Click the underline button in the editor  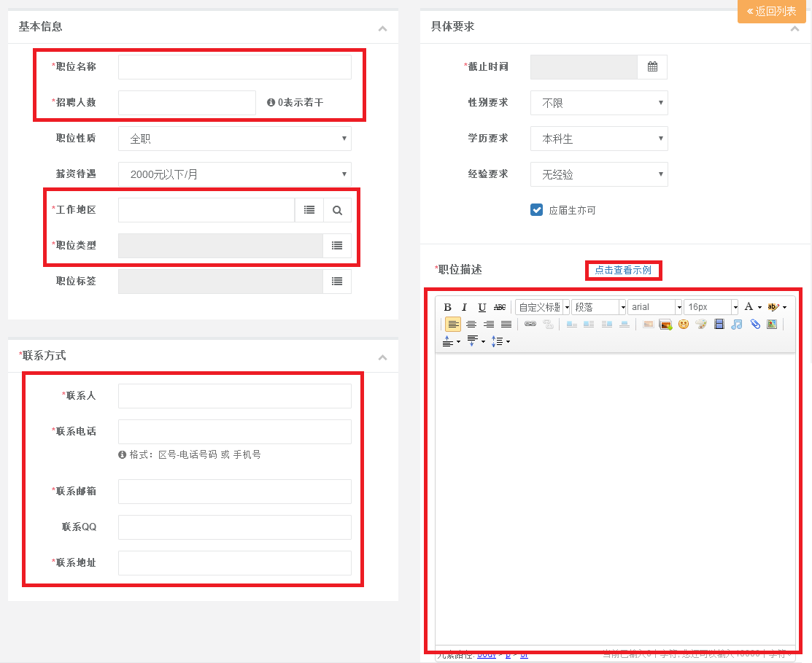click(482, 307)
